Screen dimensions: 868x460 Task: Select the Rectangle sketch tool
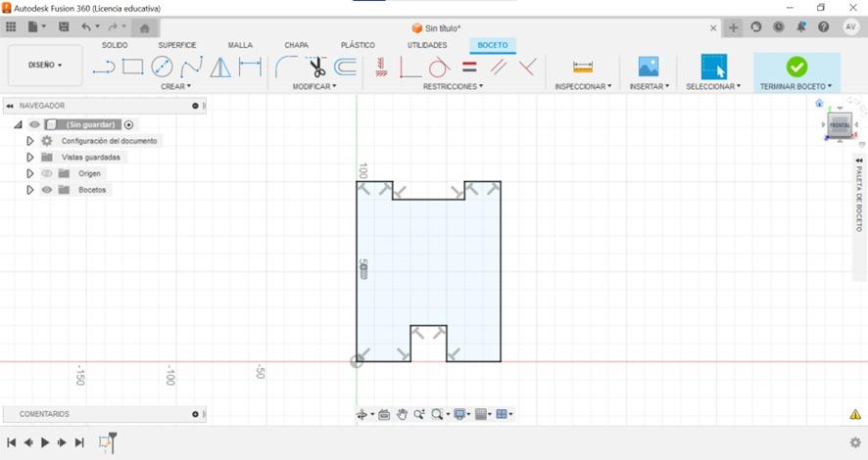click(x=133, y=67)
